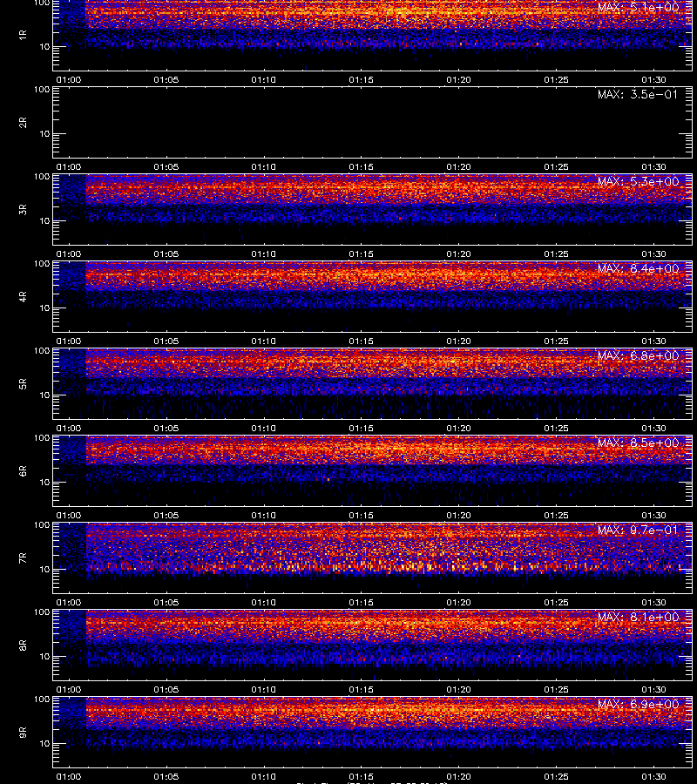Click the 01:30 tick label below panel 5R

click(x=654, y=429)
